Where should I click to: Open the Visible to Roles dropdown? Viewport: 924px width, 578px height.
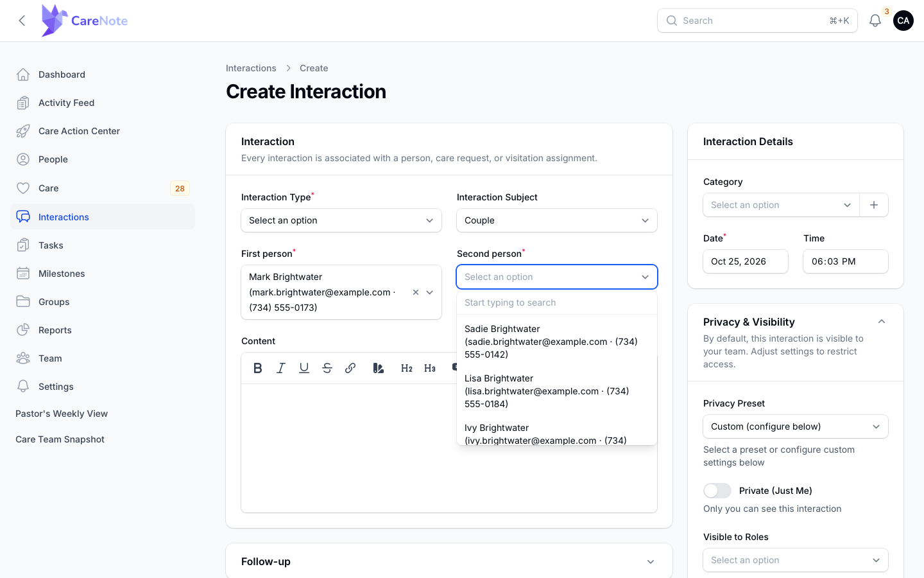pyautogui.click(x=796, y=560)
